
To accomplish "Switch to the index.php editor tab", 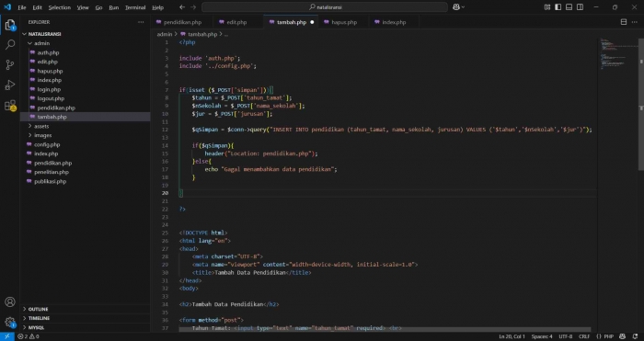I will (x=394, y=22).
